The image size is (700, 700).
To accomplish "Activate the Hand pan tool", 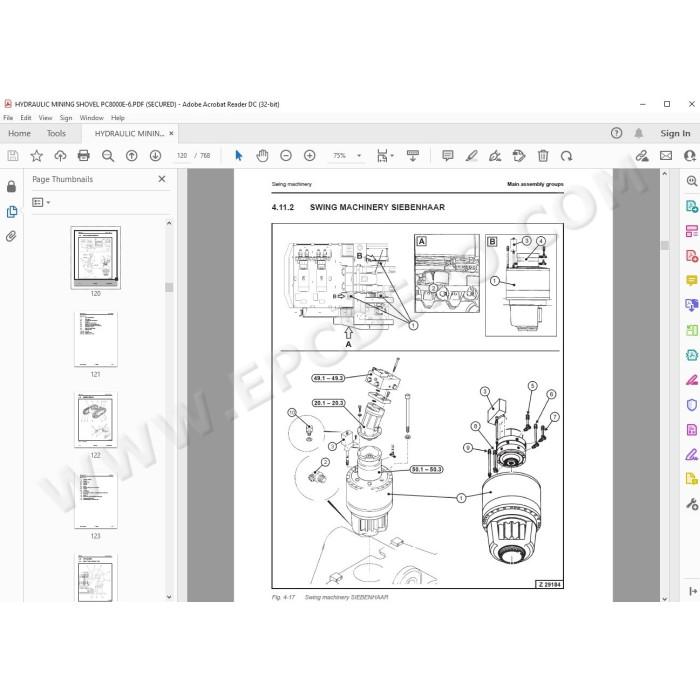I will click(262, 156).
